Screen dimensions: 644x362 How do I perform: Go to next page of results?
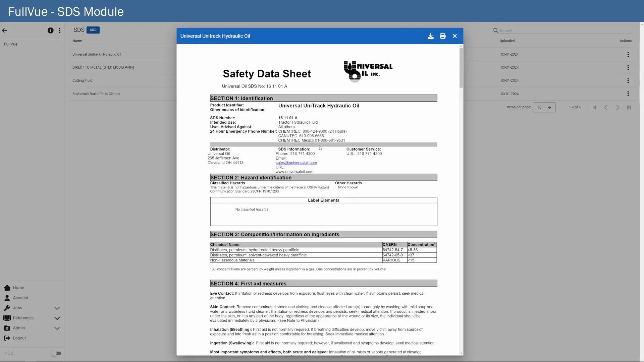pos(618,107)
